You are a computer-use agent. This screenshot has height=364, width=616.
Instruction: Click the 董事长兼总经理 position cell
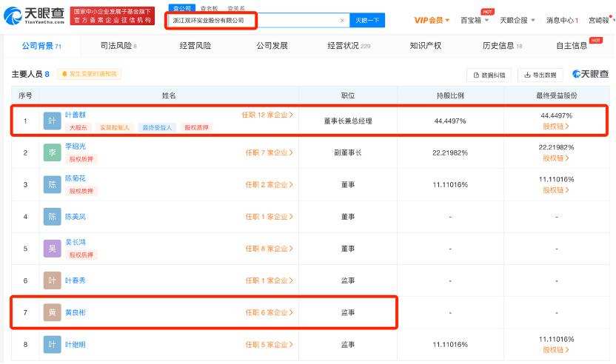pos(348,121)
